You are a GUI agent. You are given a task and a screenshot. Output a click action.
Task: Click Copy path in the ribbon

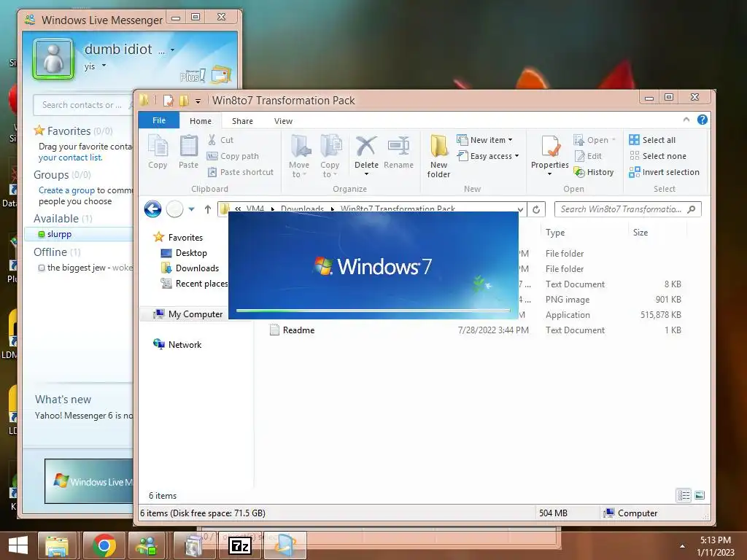[x=233, y=156]
